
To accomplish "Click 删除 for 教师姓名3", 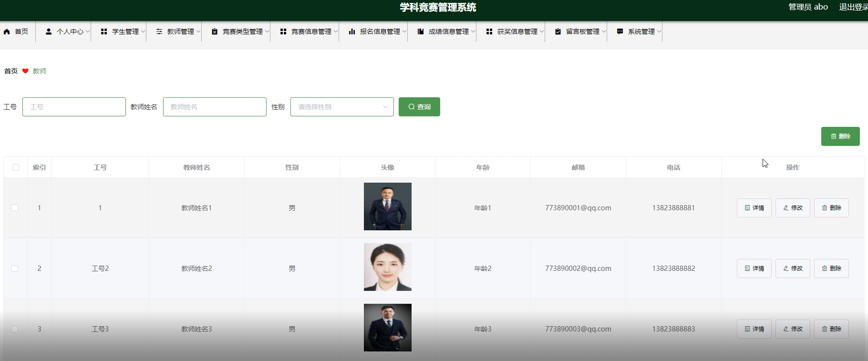I will [831, 329].
